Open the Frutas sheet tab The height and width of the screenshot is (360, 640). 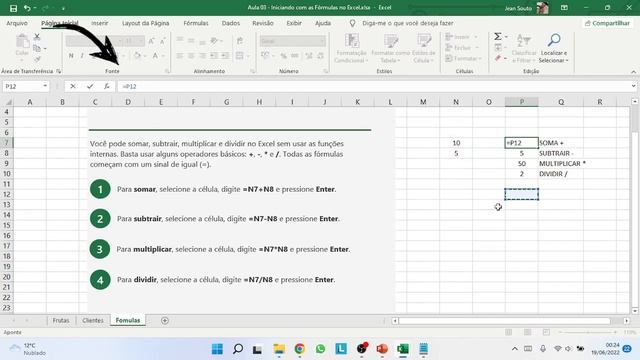(x=61, y=320)
